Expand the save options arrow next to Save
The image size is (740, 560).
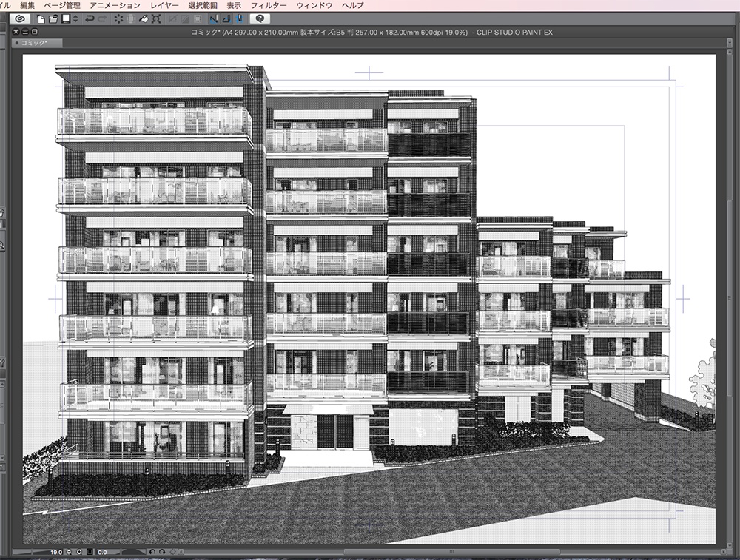tap(75, 19)
